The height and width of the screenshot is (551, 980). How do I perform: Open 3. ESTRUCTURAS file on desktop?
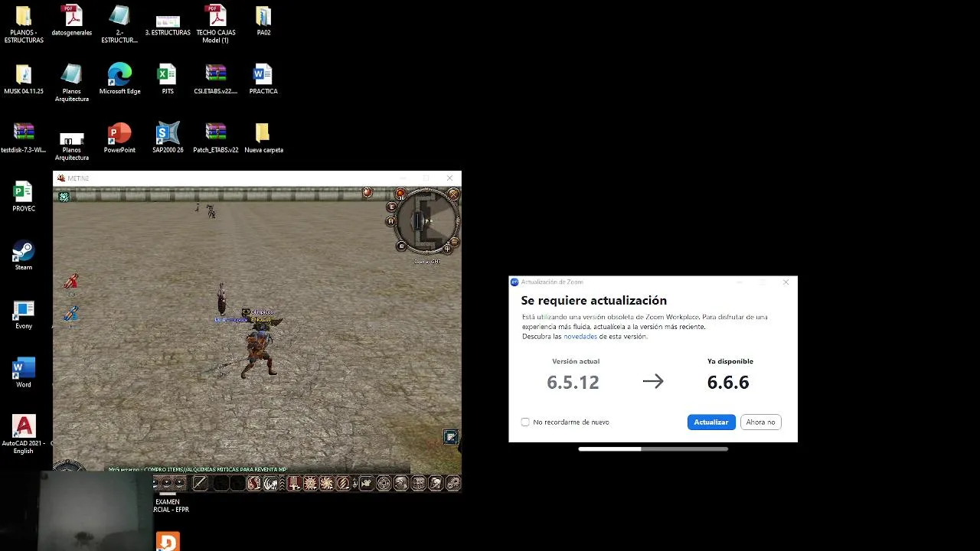click(168, 24)
